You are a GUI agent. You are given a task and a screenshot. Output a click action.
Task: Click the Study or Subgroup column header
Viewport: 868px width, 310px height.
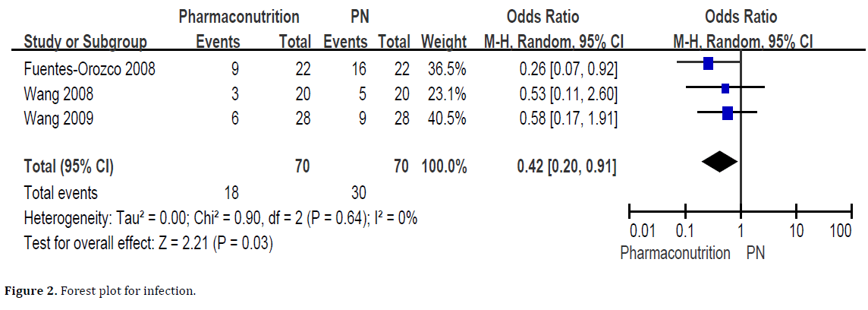[86, 42]
